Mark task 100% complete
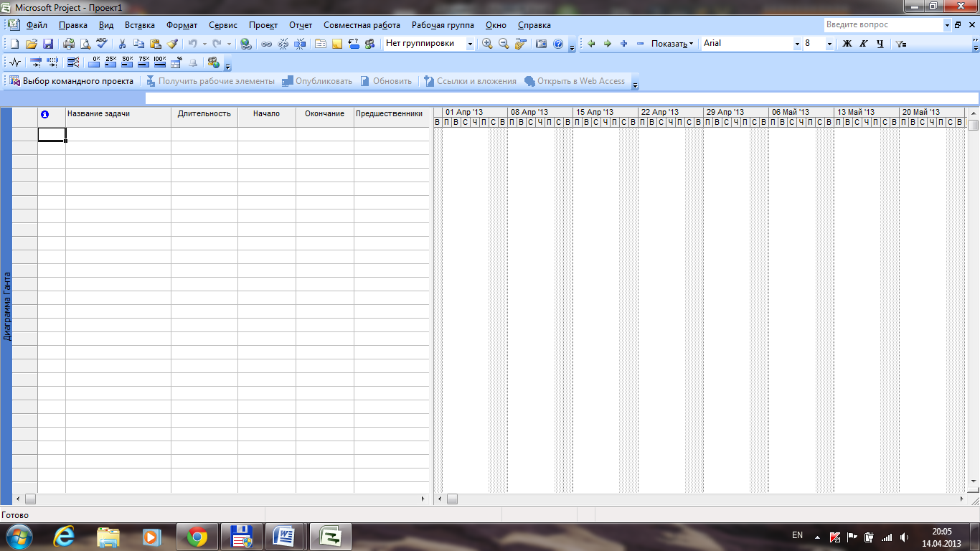The height and width of the screenshot is (551, 980). (x=160, y=62)
